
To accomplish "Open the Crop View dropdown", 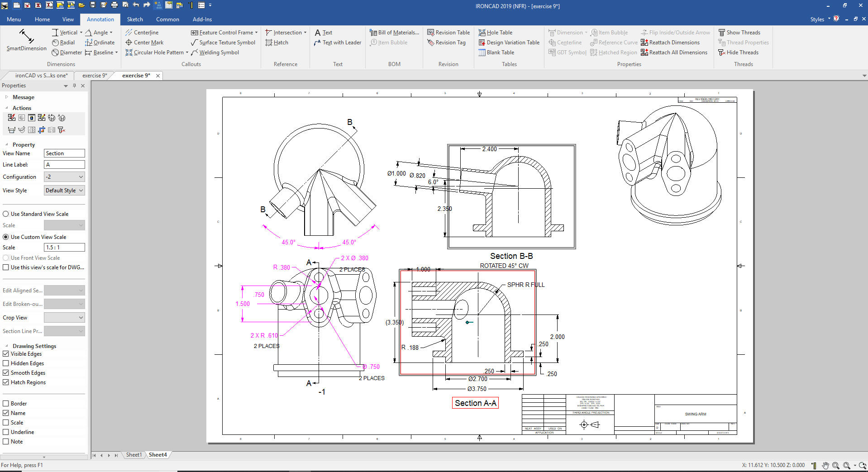I will pyautogui.click(x=64, y=318).
